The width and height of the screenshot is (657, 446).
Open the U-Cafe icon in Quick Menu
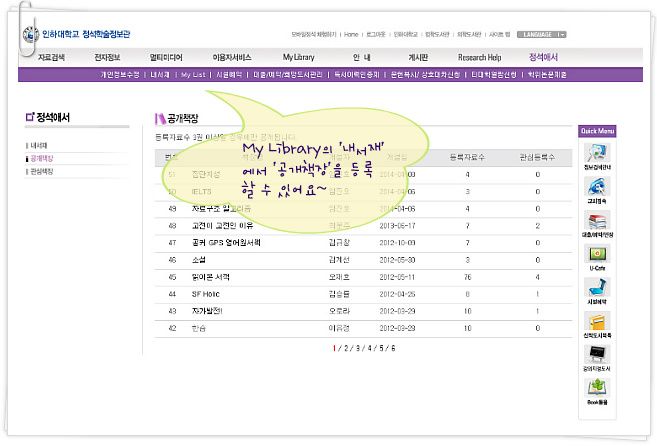coord(597,254)
